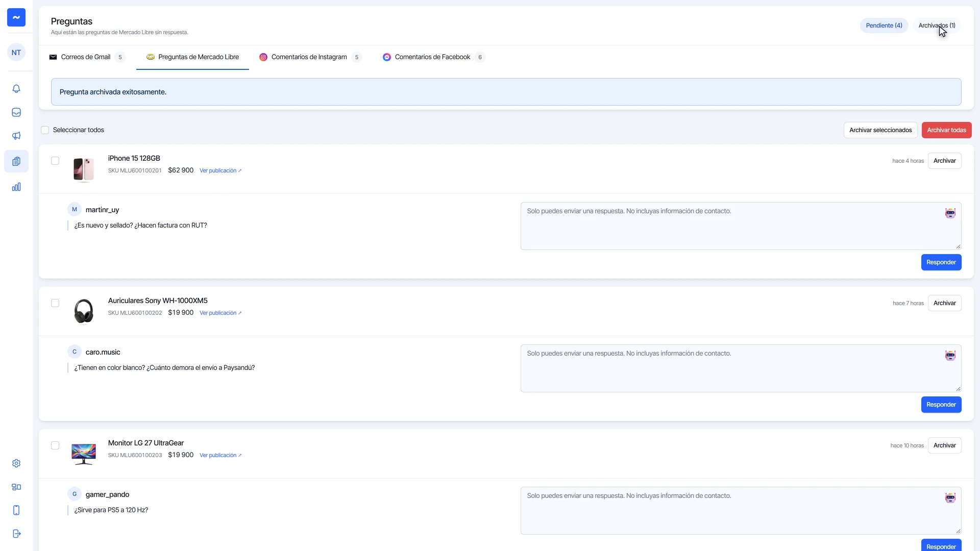Open the integrations blocks sidebar icon
This screenshot has width=980, height=551.
tap(16, 487)
